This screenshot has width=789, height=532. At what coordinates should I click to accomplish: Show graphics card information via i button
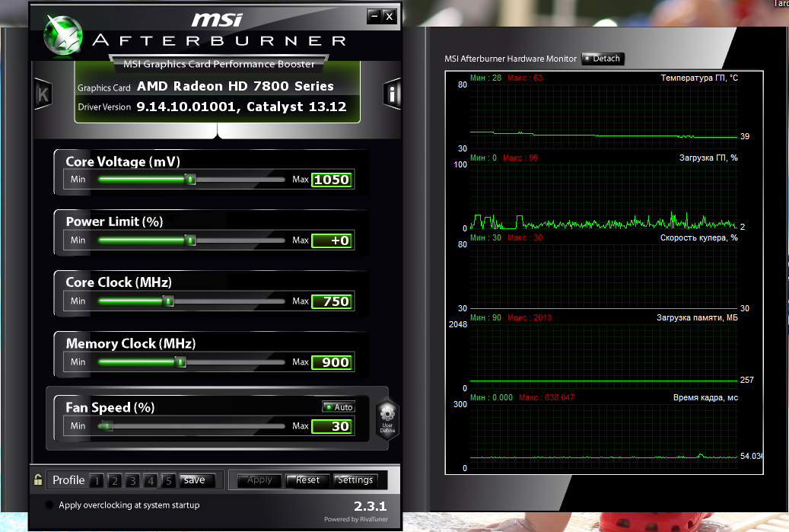pyautogui.click(x=392, y=94)
